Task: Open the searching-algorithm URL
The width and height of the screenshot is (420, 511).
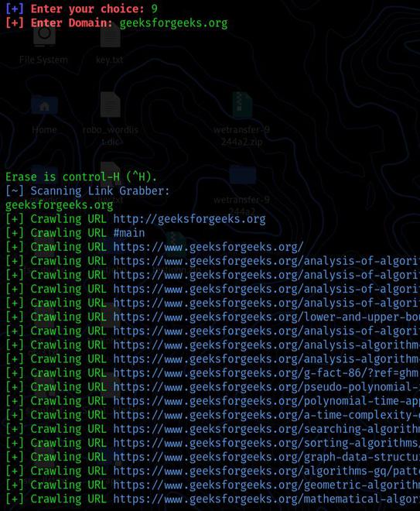Action: click(x=267, y=429)
